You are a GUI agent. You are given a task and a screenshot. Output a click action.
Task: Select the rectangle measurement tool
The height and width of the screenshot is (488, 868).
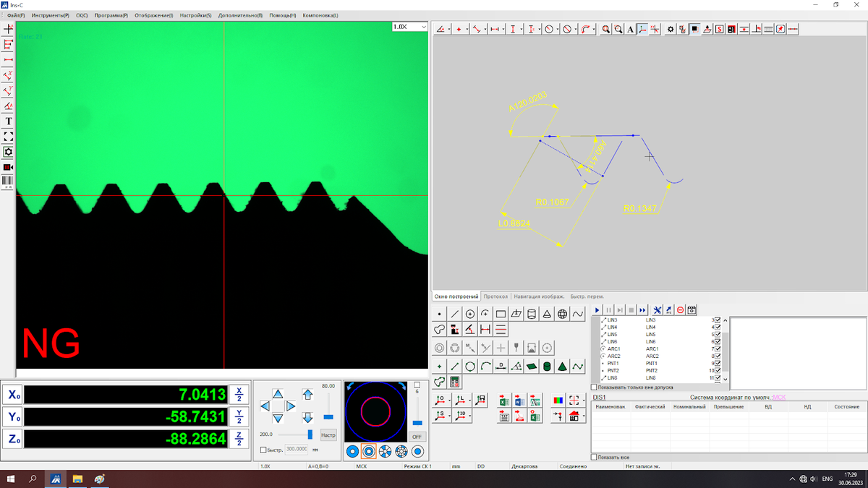501,314
